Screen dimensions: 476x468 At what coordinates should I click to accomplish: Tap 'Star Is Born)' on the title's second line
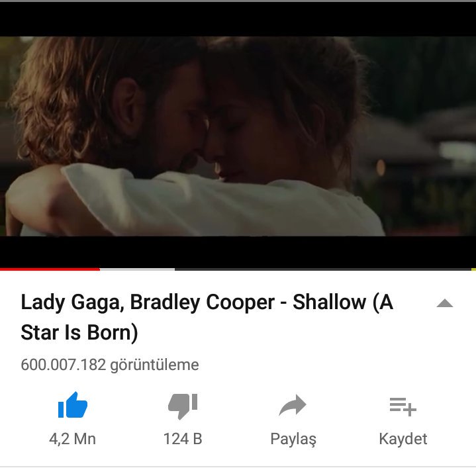pos(79,333)
